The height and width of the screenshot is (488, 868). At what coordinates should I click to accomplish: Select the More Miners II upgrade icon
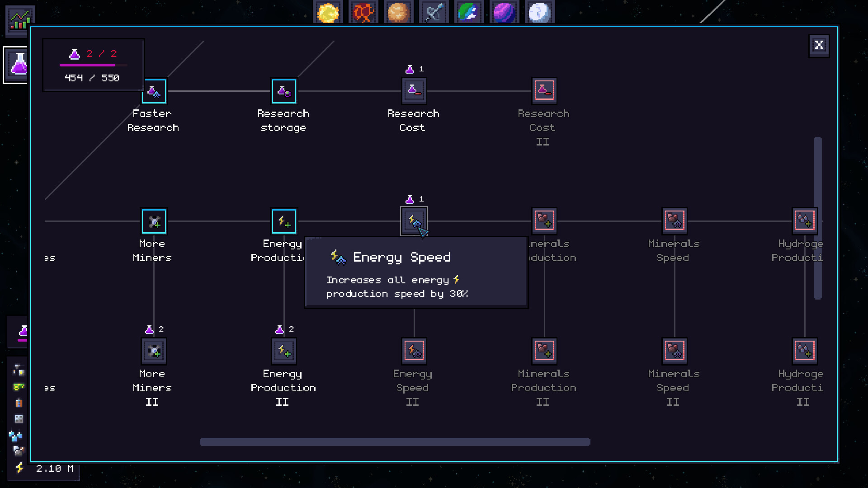154,352
